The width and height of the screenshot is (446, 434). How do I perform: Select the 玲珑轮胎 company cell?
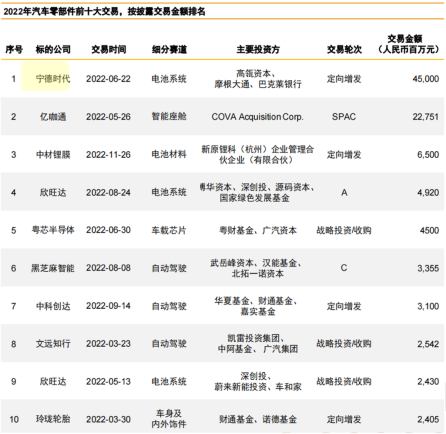[53, 419]
